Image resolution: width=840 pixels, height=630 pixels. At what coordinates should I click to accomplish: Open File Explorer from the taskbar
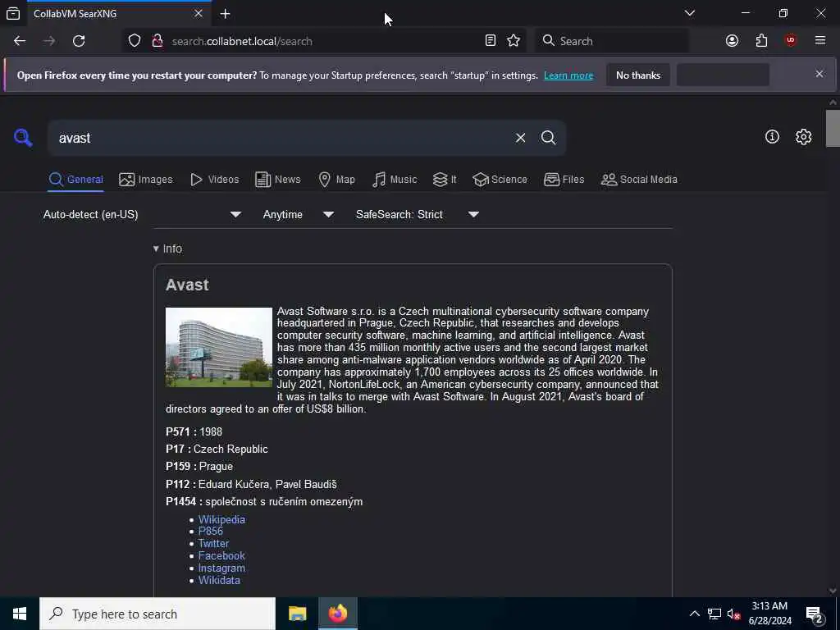click(297, 614)
